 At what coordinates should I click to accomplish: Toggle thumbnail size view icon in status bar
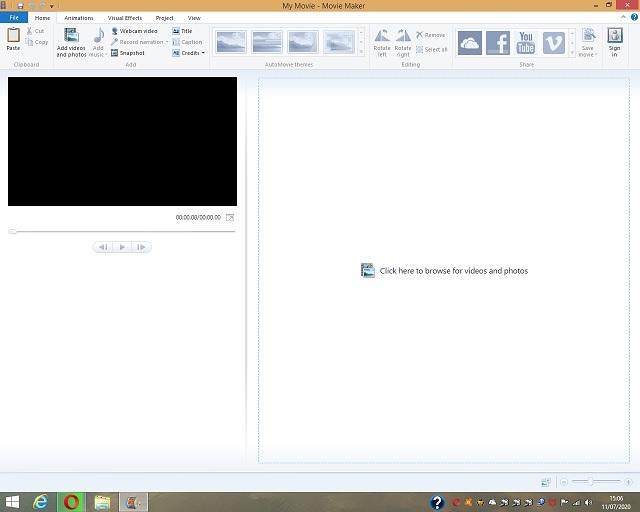[x=545, y=482]
